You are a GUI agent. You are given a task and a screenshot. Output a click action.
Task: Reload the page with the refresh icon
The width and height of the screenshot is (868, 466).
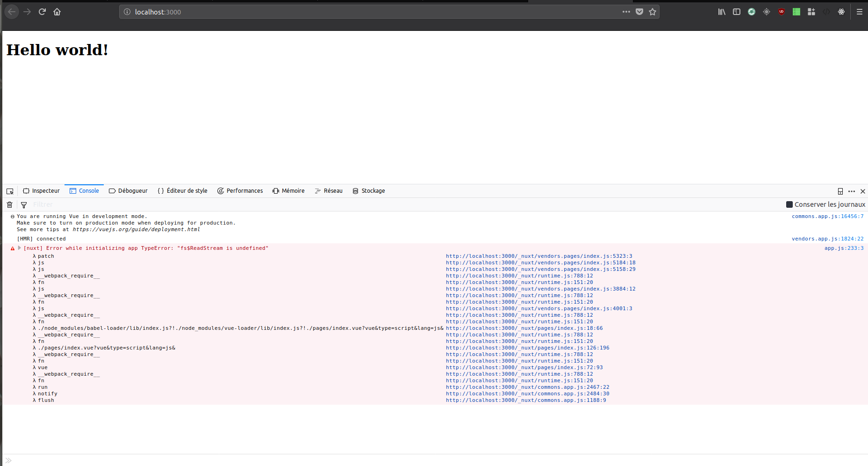point(42,12)
